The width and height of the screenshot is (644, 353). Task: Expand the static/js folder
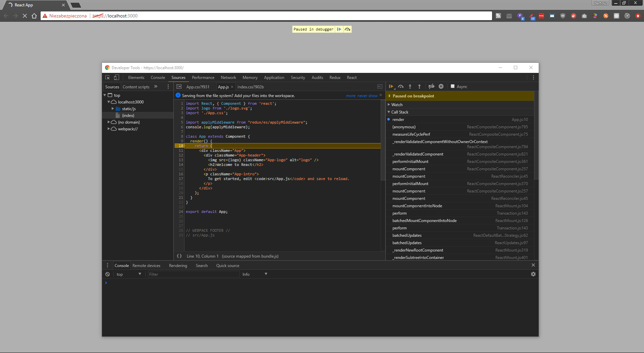[113, 109]
